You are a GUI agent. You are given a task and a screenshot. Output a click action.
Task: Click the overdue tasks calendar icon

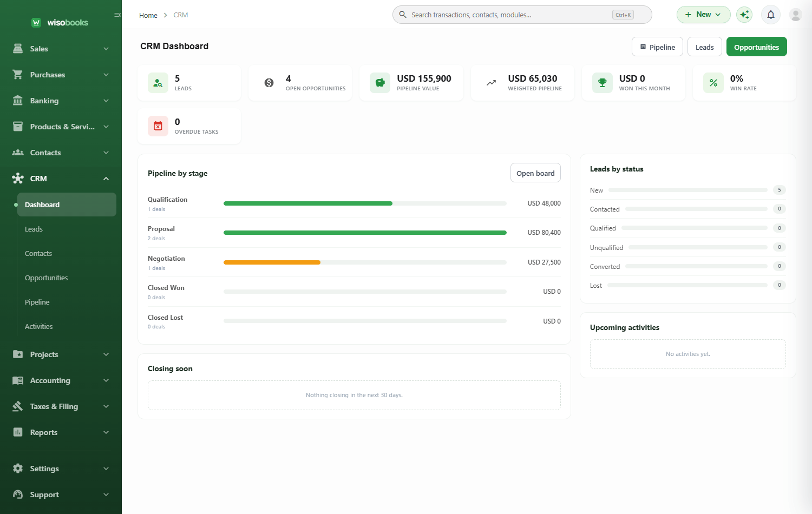[x=158, y=126]
